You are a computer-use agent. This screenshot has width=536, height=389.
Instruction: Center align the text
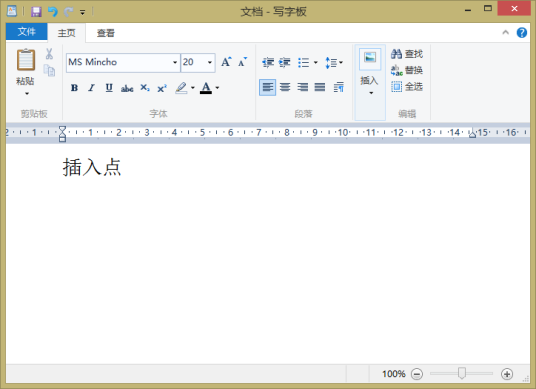285,87
